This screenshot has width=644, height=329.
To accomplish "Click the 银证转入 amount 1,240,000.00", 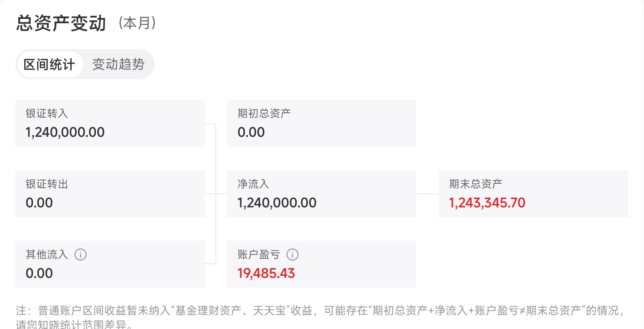I will (65, 132).
